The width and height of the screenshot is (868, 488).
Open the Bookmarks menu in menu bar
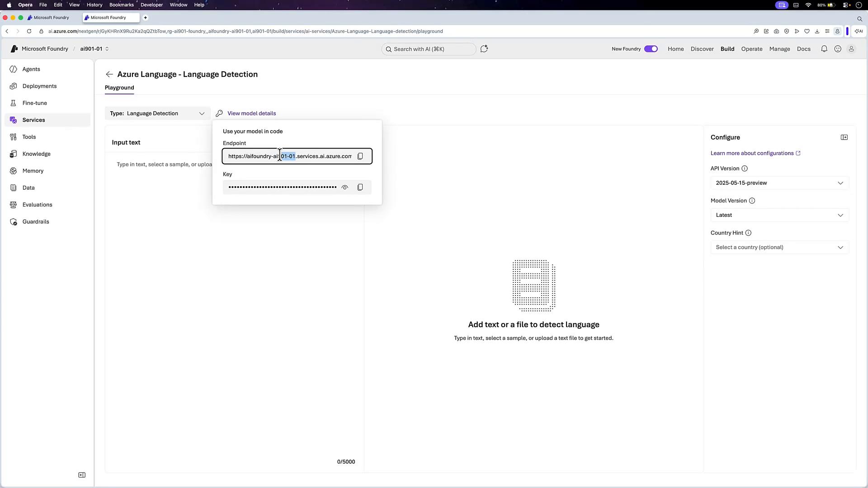(x=122, y=5)
